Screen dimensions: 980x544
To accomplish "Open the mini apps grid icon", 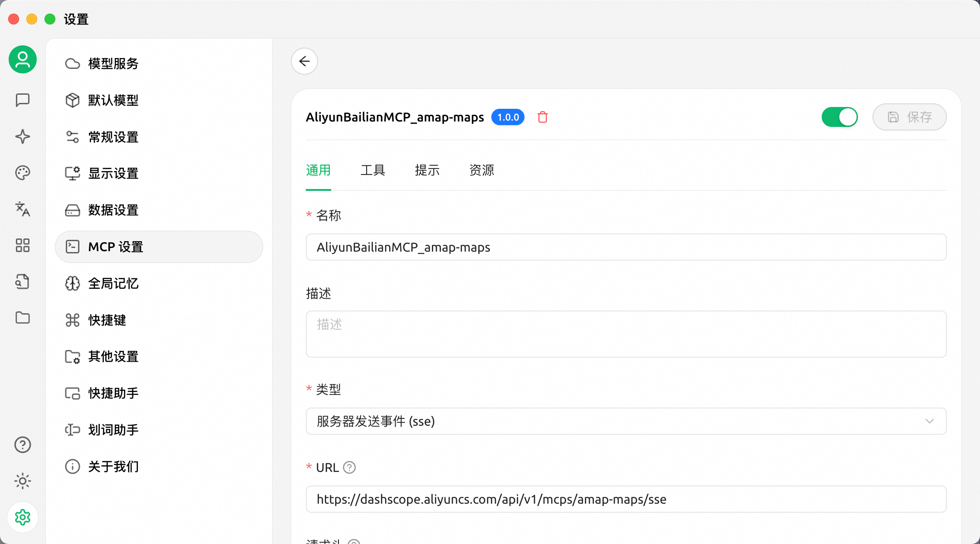I will [23, 245].
